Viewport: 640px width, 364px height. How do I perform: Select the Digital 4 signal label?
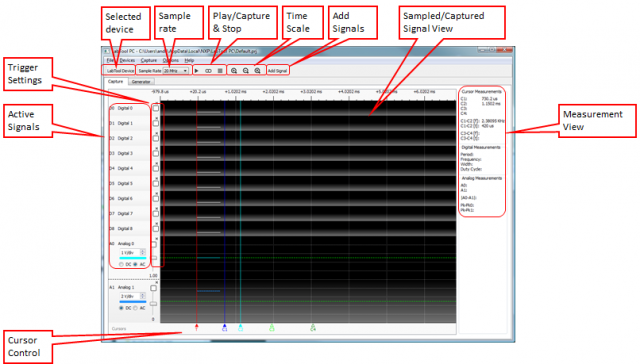tap(125, 168)
